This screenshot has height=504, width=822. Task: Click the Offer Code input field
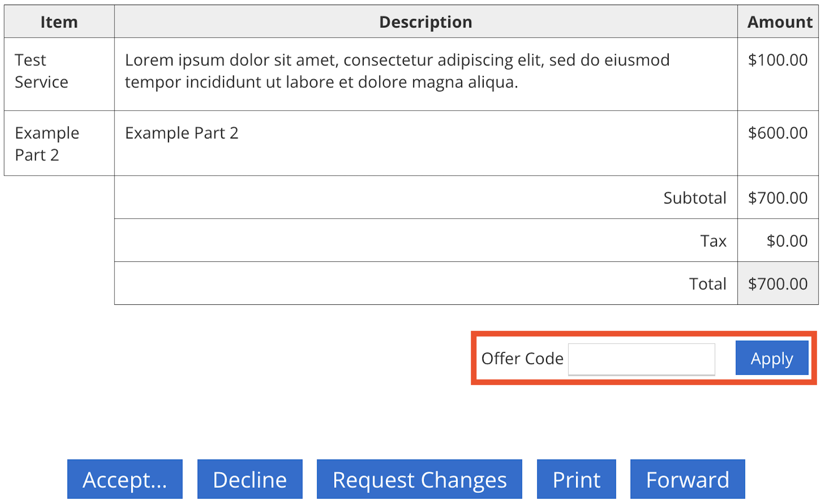click(x=641, y=359)
